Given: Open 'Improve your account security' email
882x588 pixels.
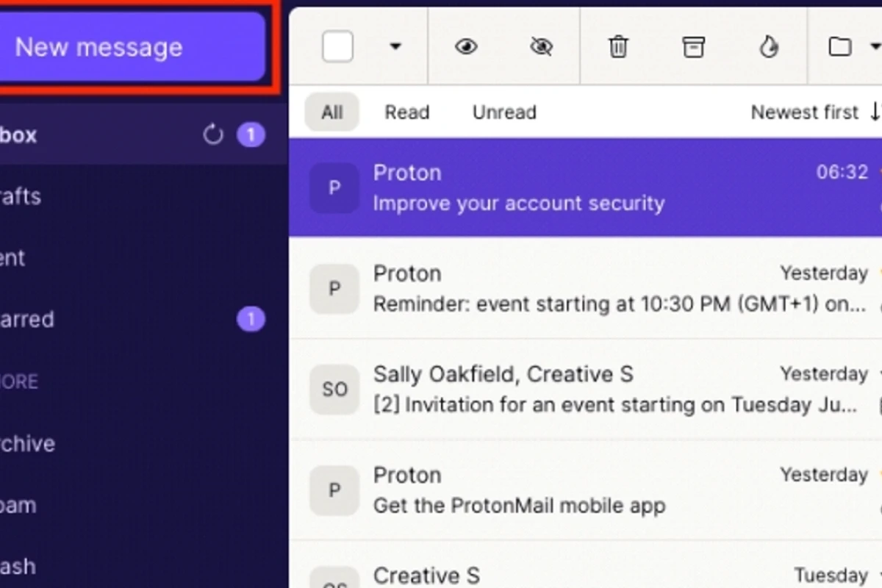Looking at the screenshot, I should click(586, 187).
